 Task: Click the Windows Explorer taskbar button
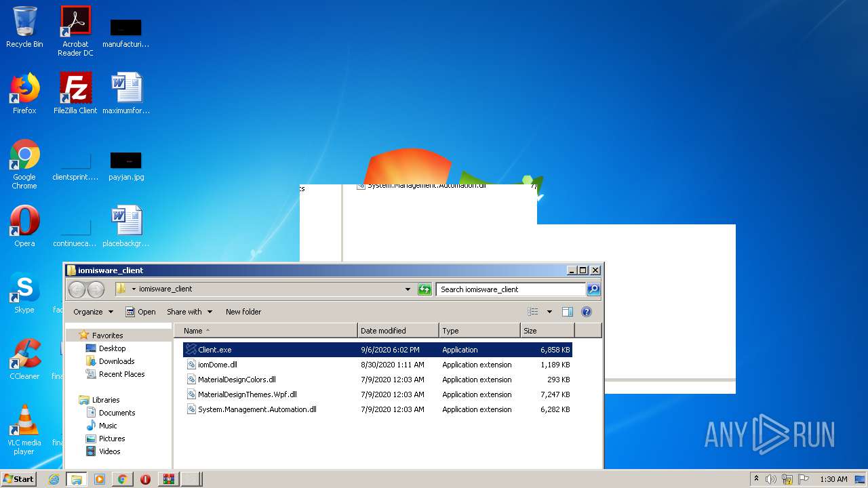click(x=77, y=479)
